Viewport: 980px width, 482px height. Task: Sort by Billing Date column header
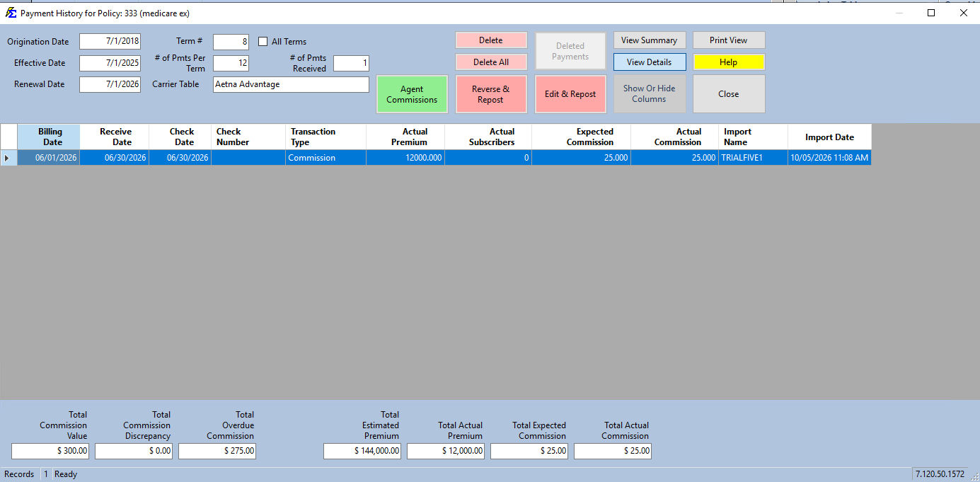pos(49,137)
